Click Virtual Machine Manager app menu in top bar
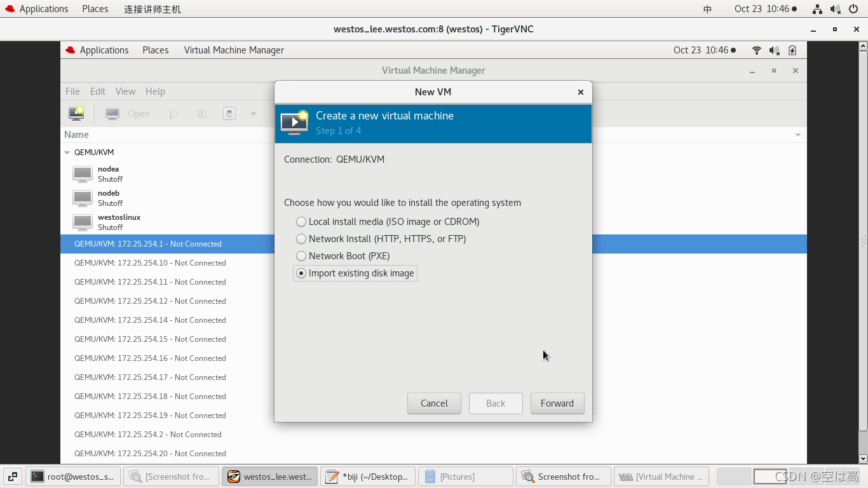 coord(234,50)
